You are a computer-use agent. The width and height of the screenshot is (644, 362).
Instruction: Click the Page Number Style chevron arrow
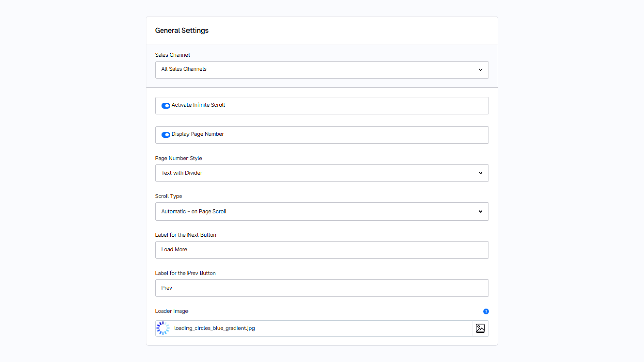(x=480, y=173)
